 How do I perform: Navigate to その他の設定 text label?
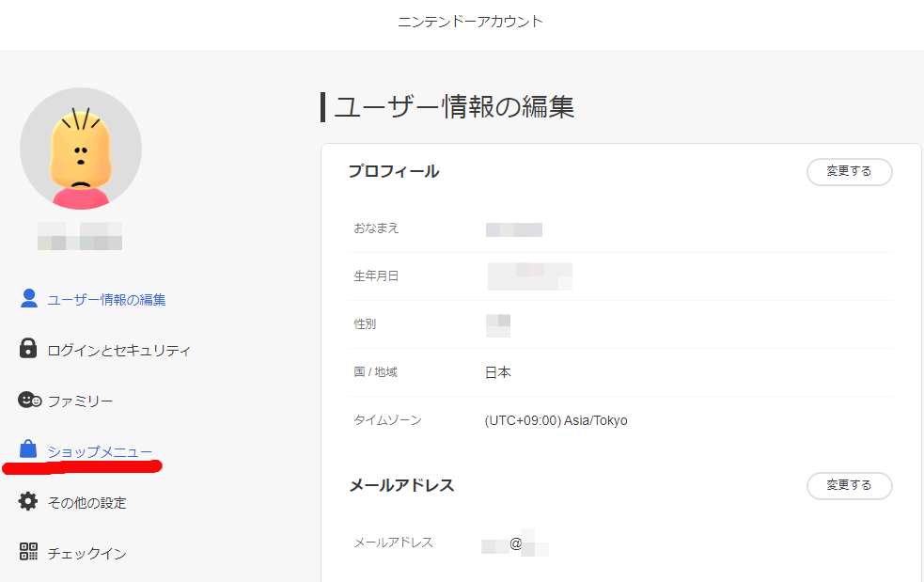point(86,503)
